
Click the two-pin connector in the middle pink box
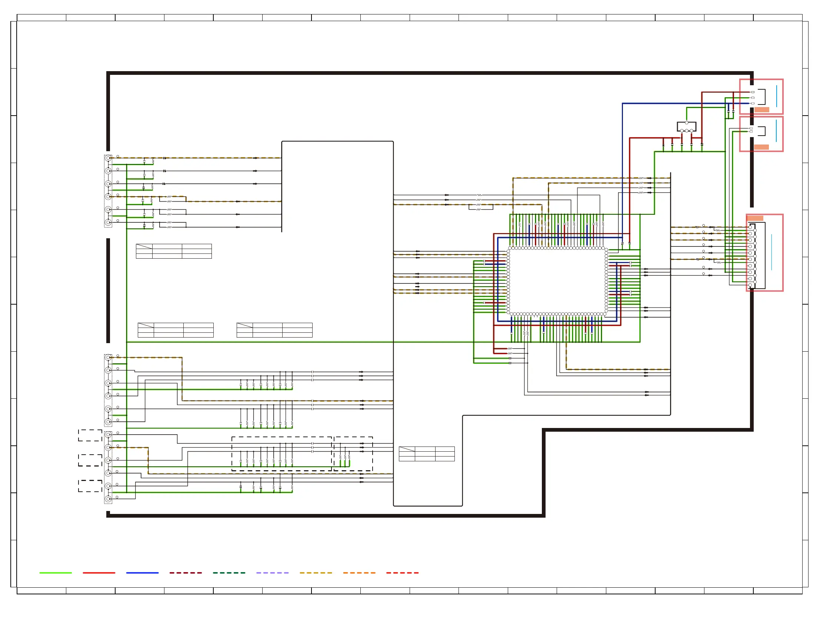(x=759, y=131)
